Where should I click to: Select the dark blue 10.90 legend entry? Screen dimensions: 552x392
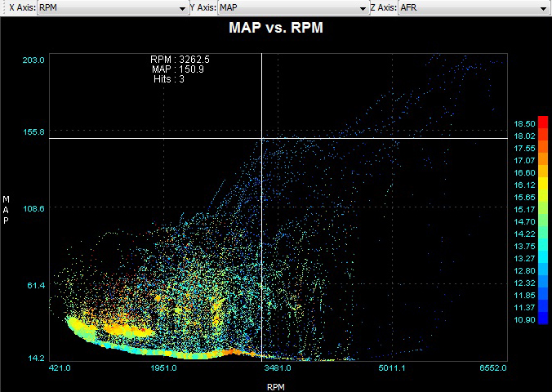[x=519, y=319]
